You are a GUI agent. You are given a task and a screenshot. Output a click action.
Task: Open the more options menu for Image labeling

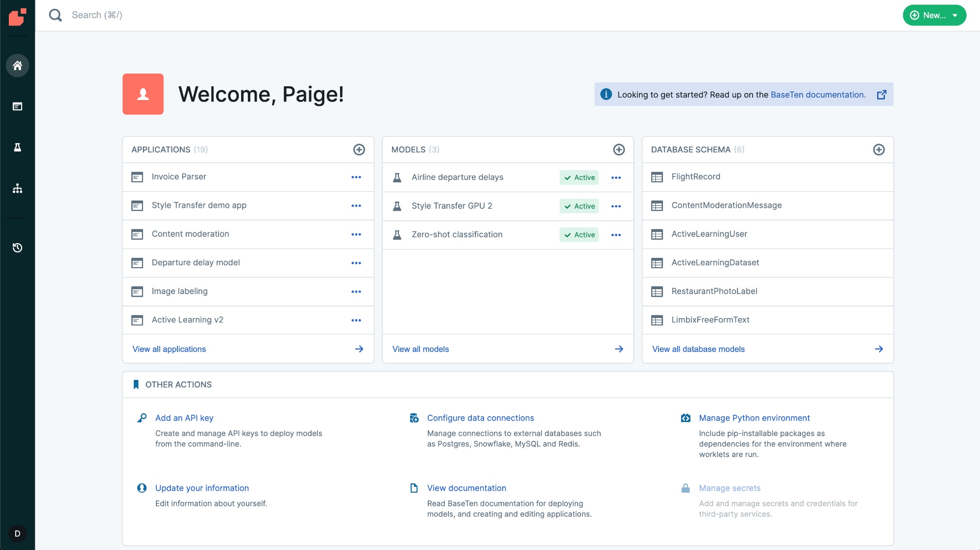356,292
